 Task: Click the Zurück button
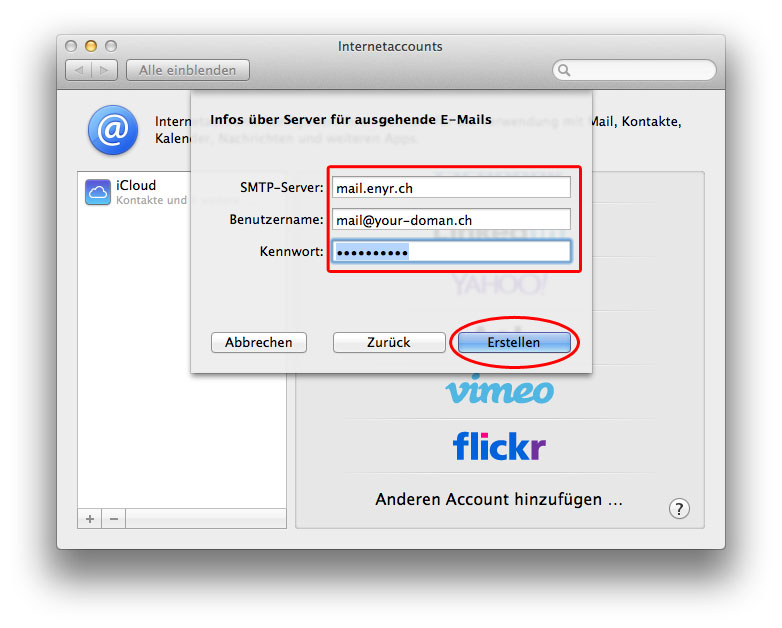click(389, 342)
